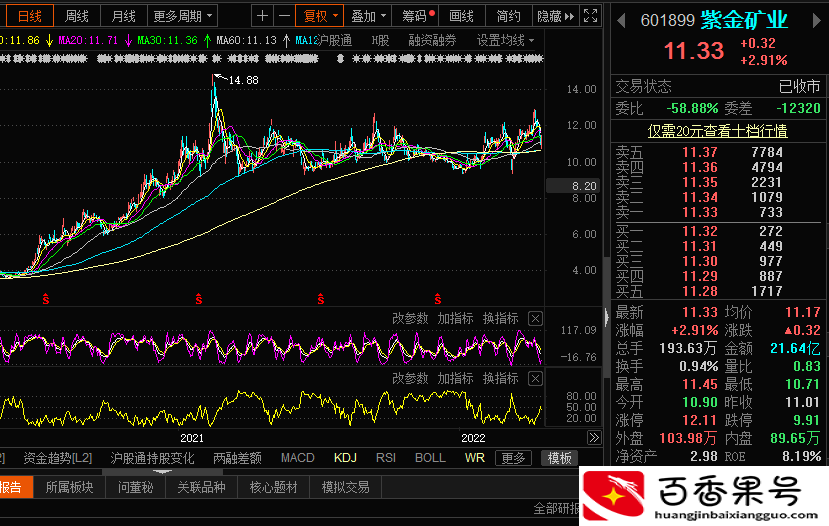Close the WR indicator panel
Image resolution: width=829 pixels, height=526 pixels.
(535, 379)
